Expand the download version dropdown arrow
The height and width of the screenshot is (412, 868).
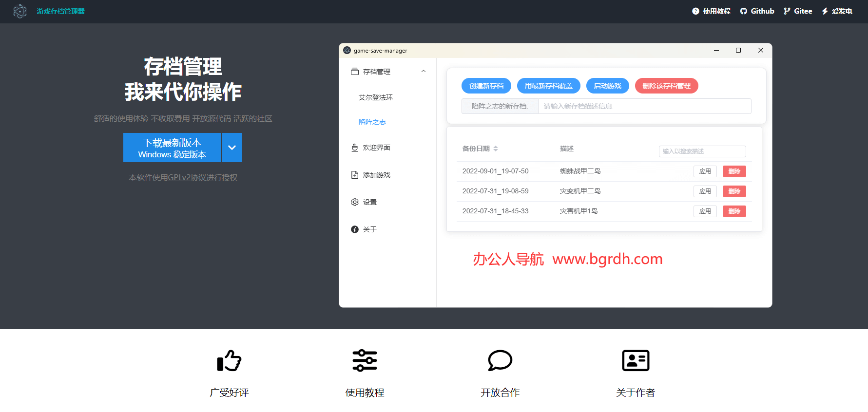232,148
